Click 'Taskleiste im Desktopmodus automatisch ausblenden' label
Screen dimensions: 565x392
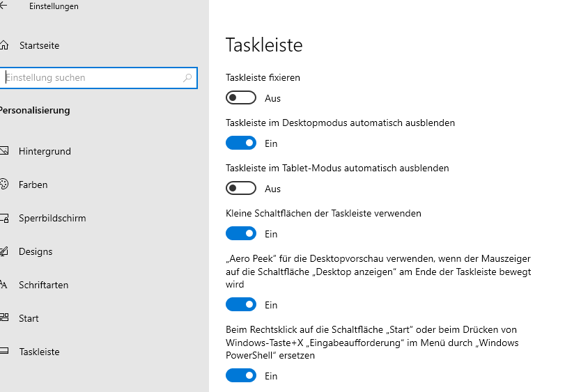pyautogui.click(x=340, y=123)
